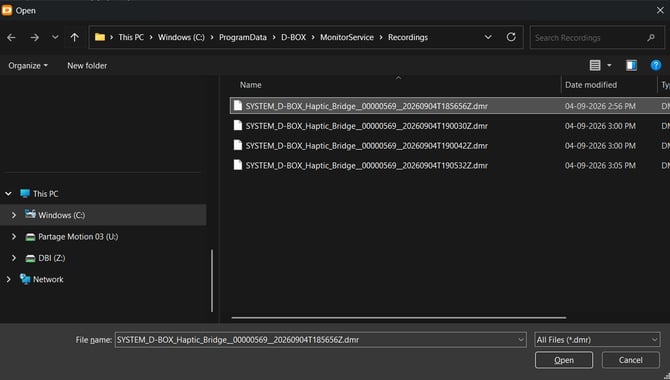Select DBI (Z:) network drive
670x380 pixels.
(x=51, y=258)
